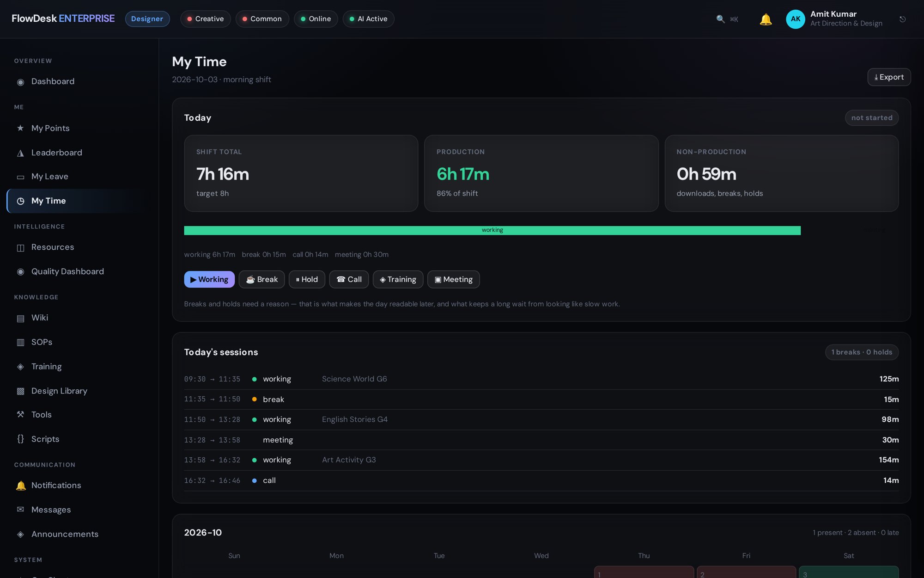
Task: Click the English Stories G4 session
Action: (x=541, y=419)
